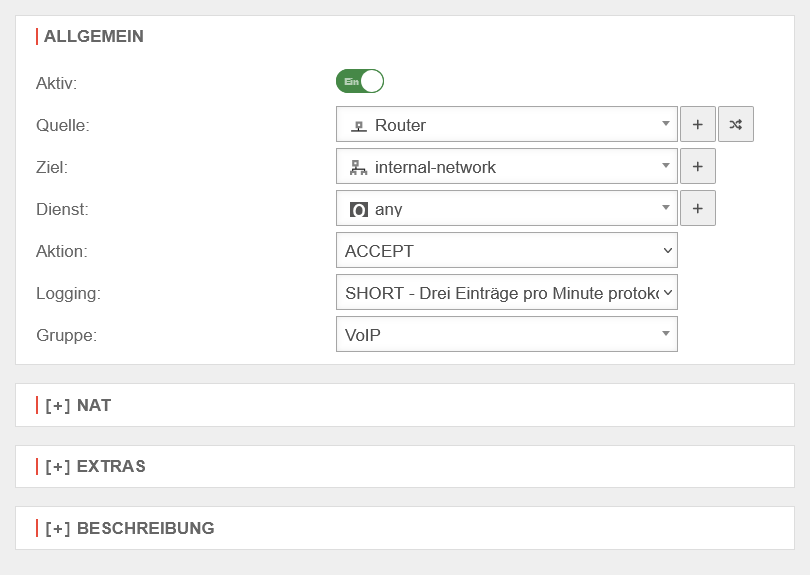Click the shuffle/swap icon beside Quelle
This screenshot has width=810, height=575.
(x=735, y=125)
